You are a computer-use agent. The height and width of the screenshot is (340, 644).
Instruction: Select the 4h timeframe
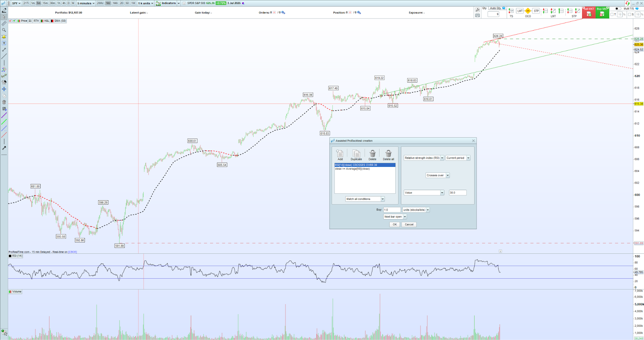[x=64, y=3]
